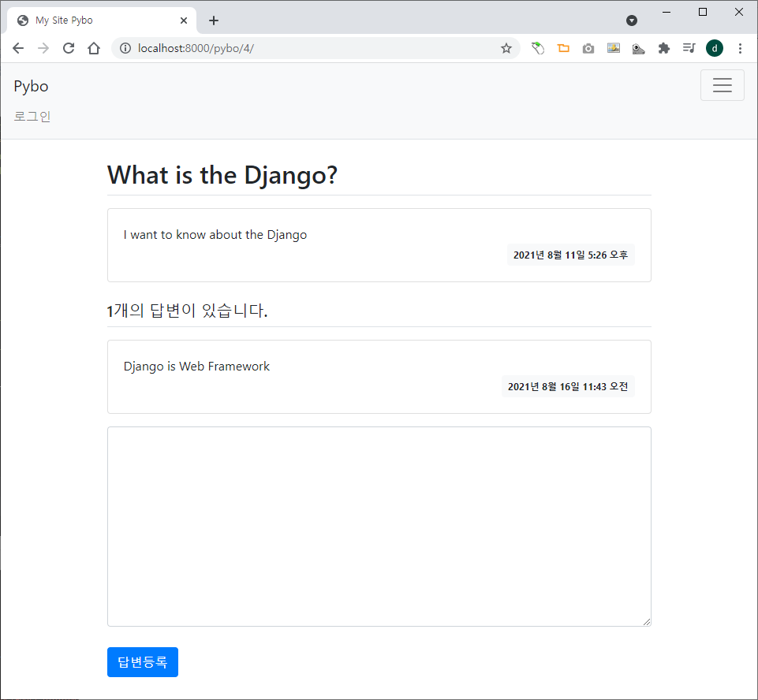Go to the Pybo brand home link
Viewport: 758px width, 700px height.
coord(31,86)
